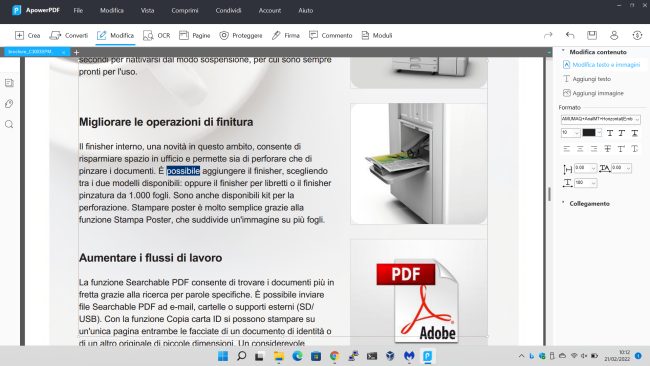
Task: Click Aggiungi testo option
Action: click(587, 79)
